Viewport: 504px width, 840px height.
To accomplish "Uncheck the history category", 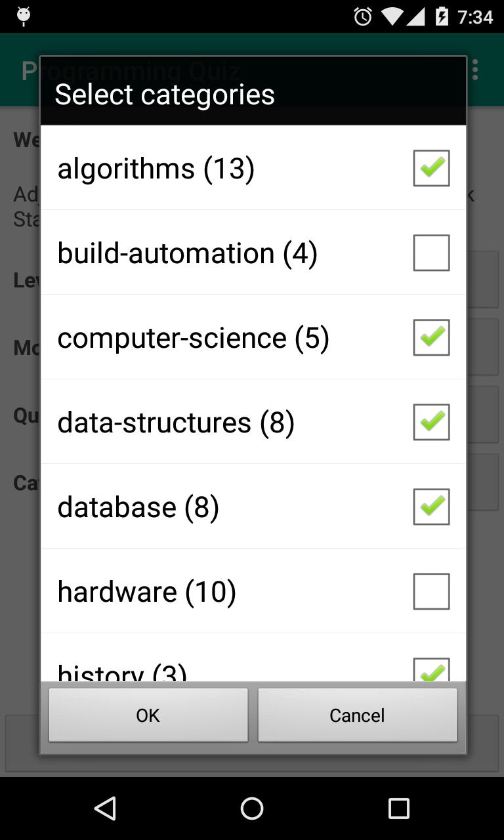I will 431,671.
